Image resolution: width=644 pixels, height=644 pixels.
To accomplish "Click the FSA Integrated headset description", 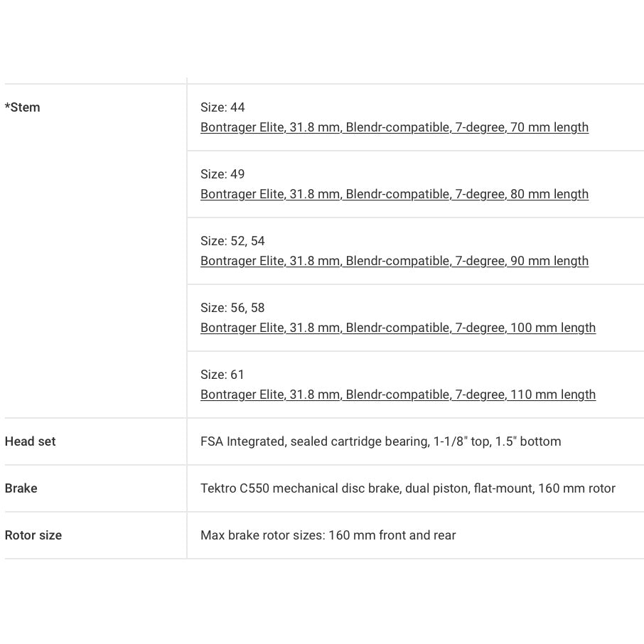I will (380, 441).
